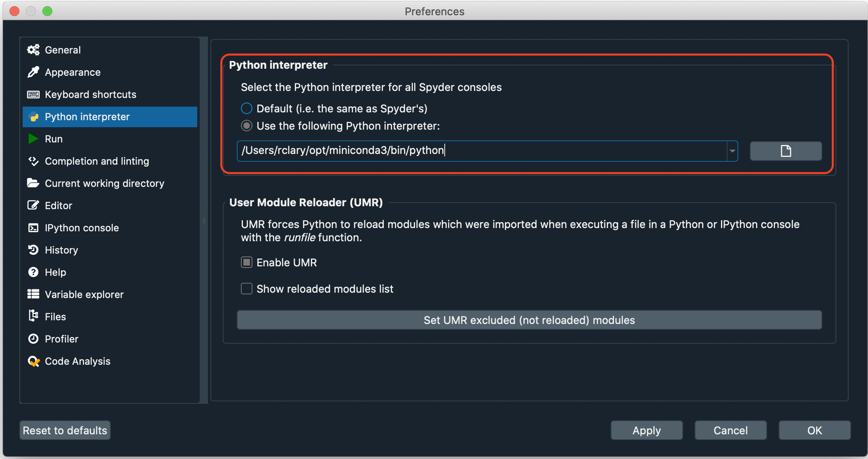868x459 pixels.
Task: Apply the preference changes
Action: (646, 430)
